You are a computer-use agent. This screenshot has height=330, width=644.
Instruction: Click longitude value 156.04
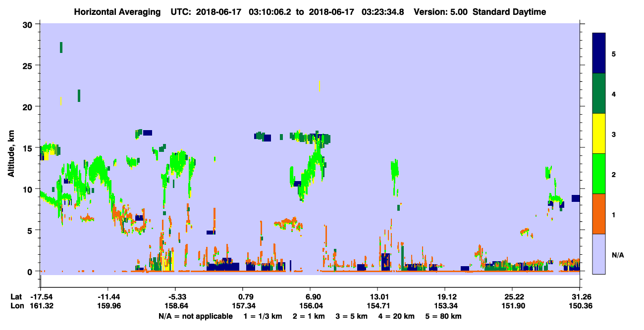[x=310, y=306]
